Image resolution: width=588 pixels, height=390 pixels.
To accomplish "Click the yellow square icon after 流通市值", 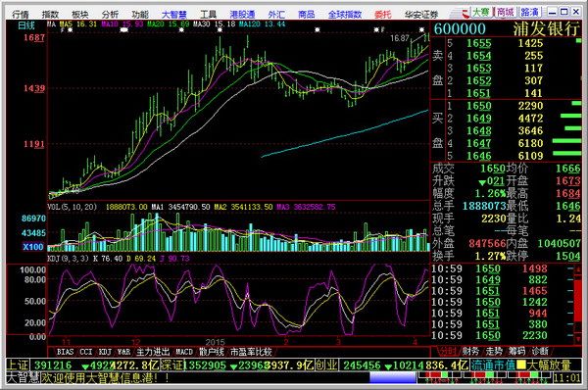I will pos(521,365).
